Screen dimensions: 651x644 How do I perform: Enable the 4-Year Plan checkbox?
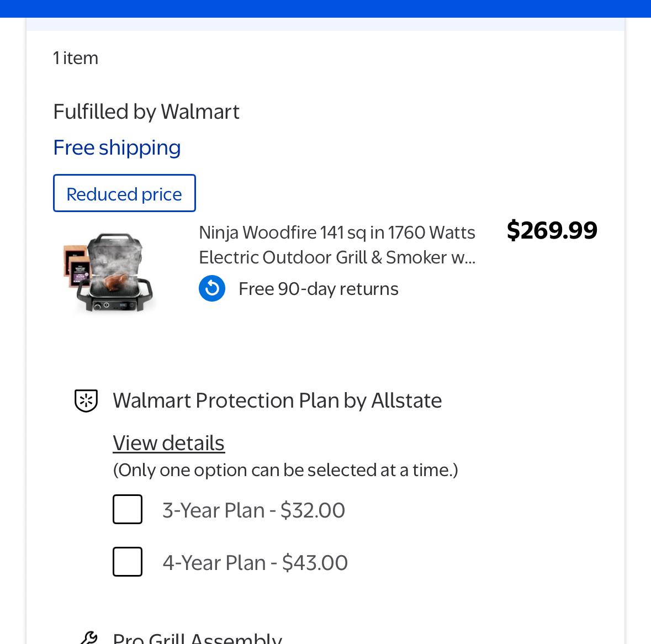(x=128, y=562)
